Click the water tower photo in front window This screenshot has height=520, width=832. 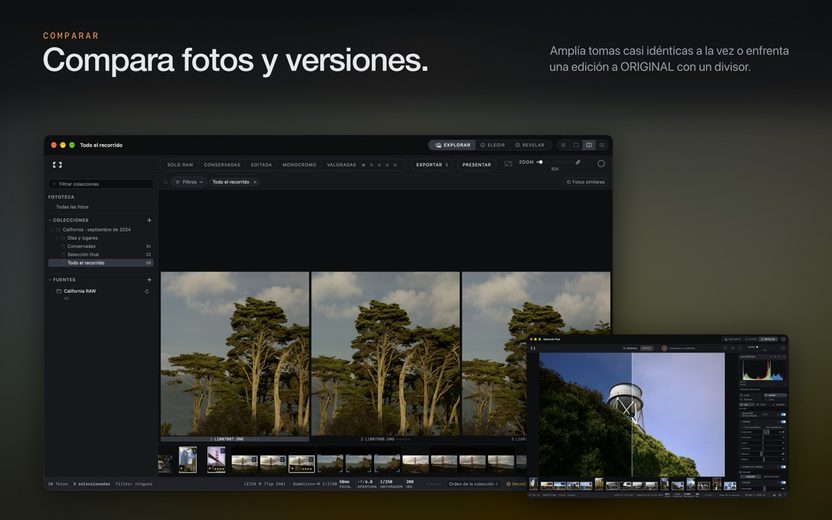(632, 415)
